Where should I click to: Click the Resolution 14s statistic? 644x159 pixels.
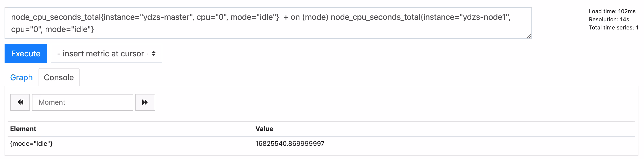click(609, 19)
